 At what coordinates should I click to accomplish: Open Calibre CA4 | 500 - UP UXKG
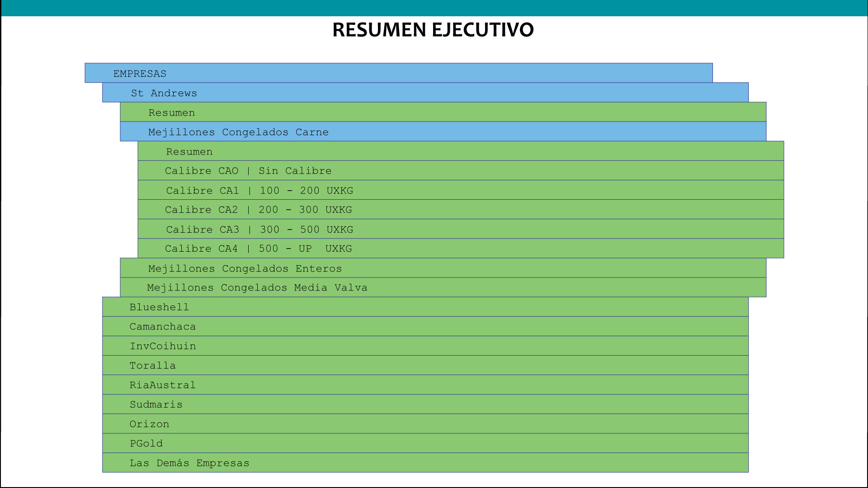(258, 248)
